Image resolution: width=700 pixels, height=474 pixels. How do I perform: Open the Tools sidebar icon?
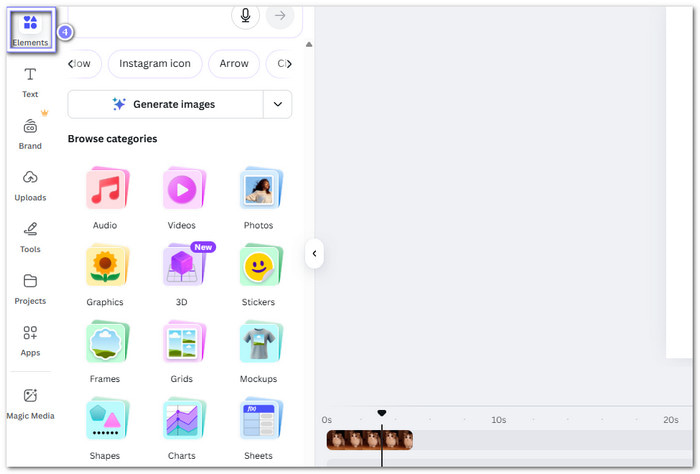tap(30, 236)
